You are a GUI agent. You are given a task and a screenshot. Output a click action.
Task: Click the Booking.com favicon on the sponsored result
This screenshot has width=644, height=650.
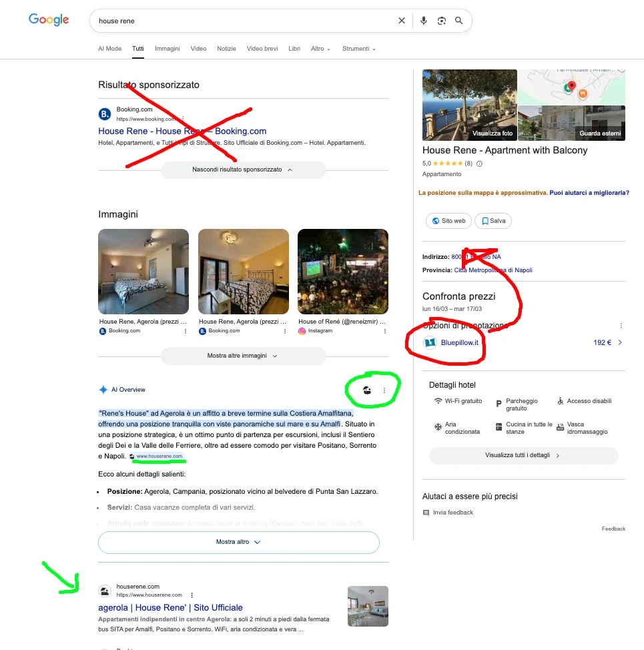tap(104, 114)
